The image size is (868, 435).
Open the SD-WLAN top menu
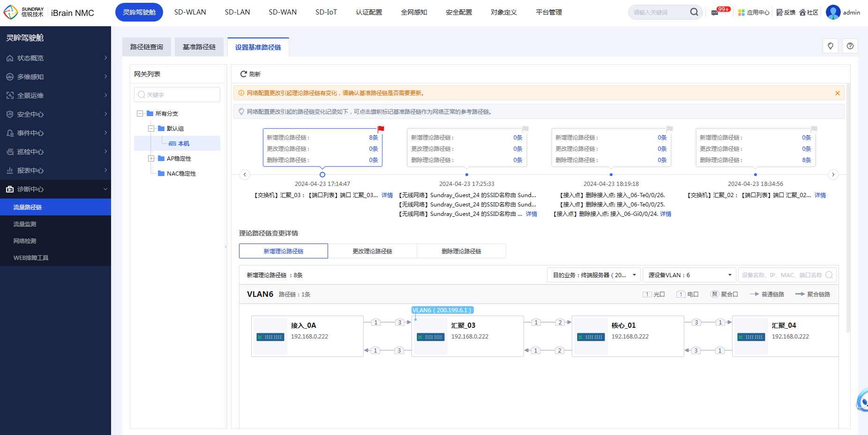coord(190,12)
